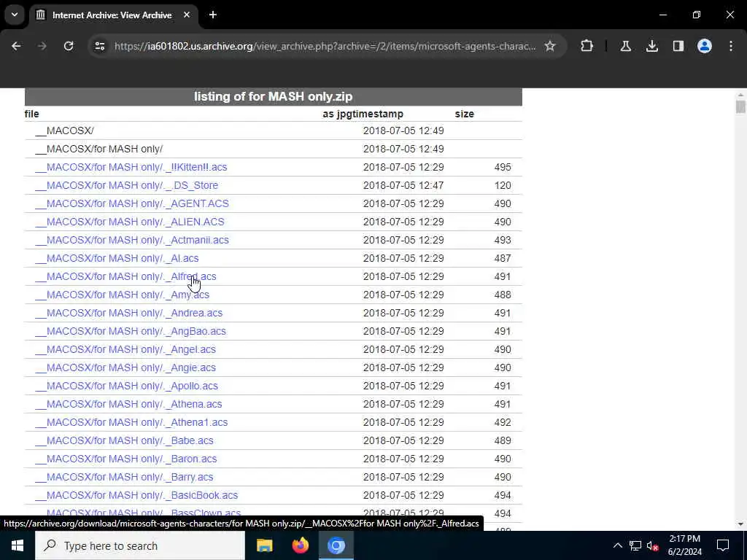Click the '__MACOSX/' folder row text

[x=64, y=131]
